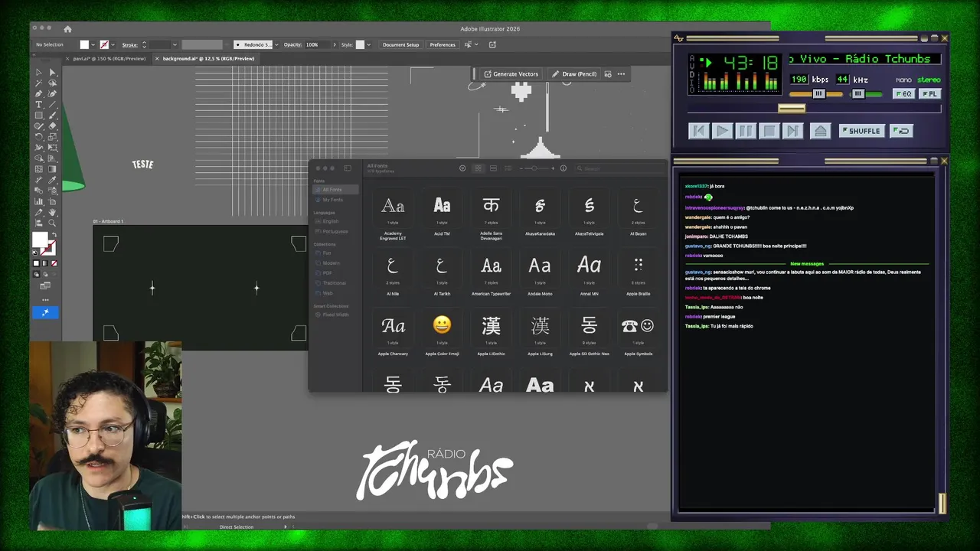Screen dimensions: 980x551
Task: Open contextual bar more options dots
Action: (621, 74)
